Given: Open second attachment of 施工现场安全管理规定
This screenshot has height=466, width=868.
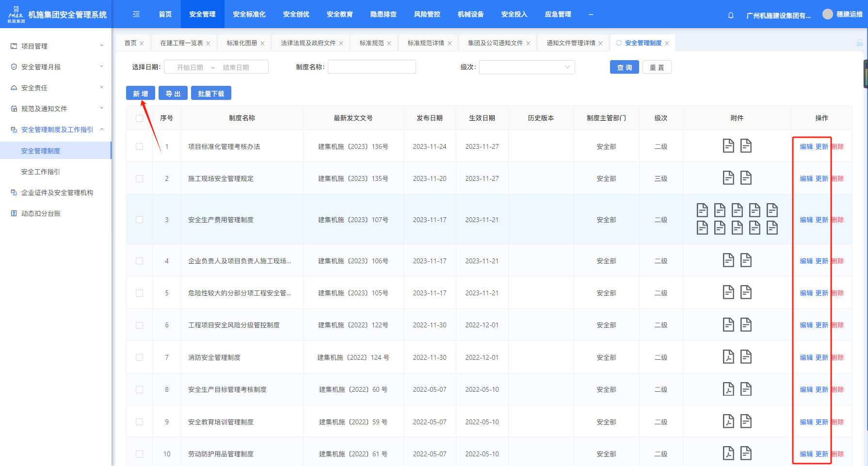Looking at the screenshot, I should (x=746, y=178).
